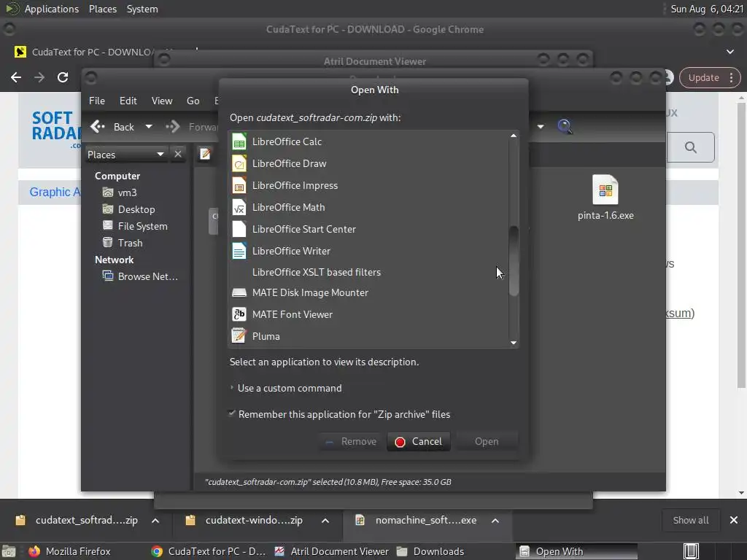Screen dimensions: 747x560
Task: Close the Chrome downloads bar
Action: (734, 520)
